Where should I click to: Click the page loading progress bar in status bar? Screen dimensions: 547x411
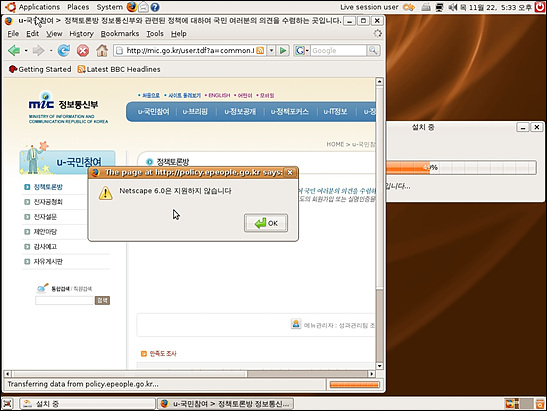354,384
